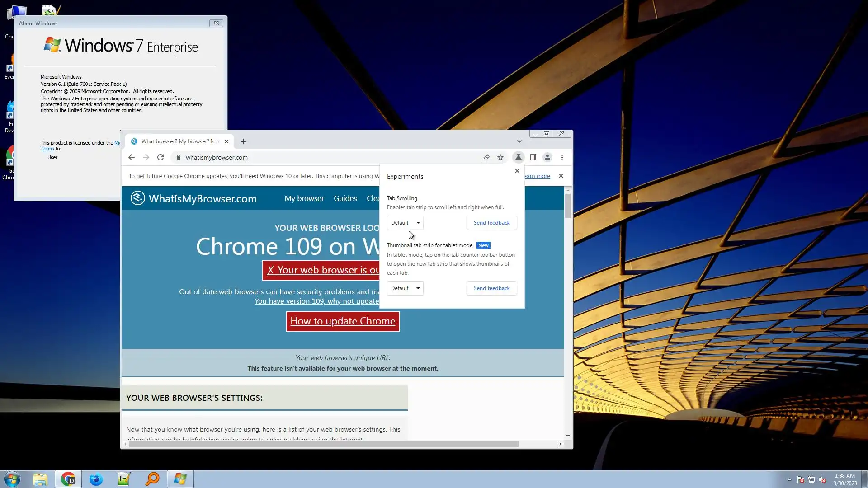The width and height of the screenshot is (868, 488).
Task: Open Chrome three-dot menu
Action: [562, 157]
